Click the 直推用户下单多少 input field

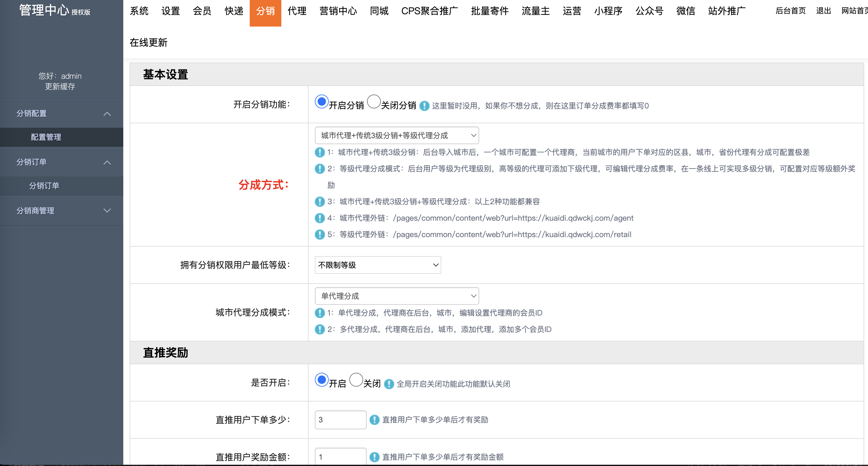coord(340,420)
